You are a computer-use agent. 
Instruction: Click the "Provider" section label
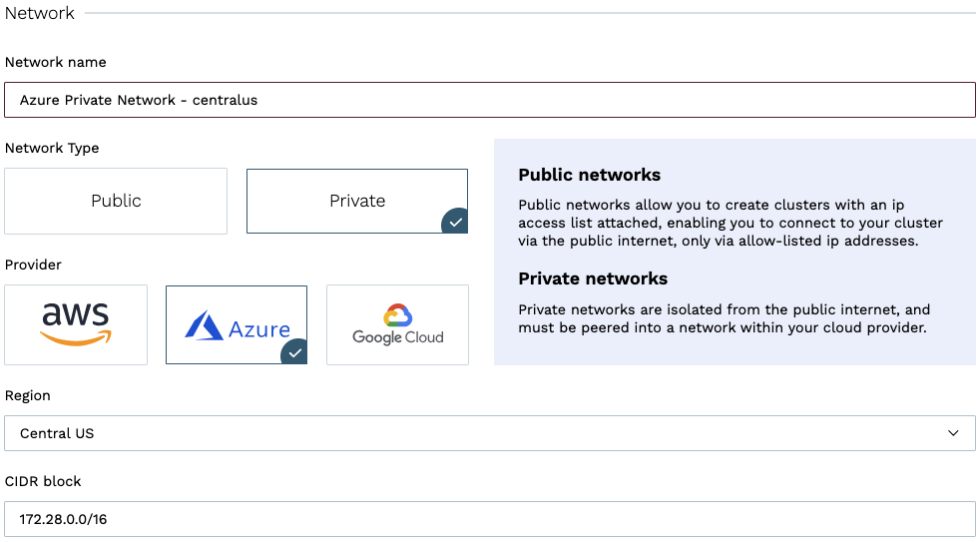(x=33, y=265)
